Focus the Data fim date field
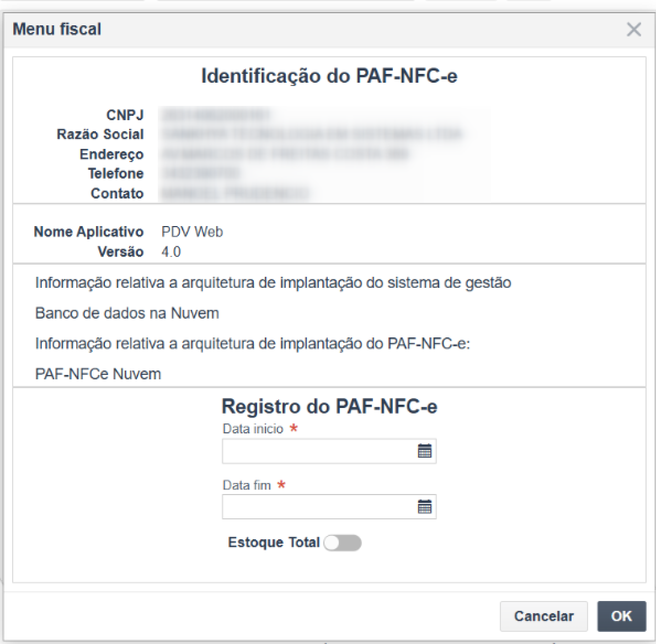 point(318,507)
